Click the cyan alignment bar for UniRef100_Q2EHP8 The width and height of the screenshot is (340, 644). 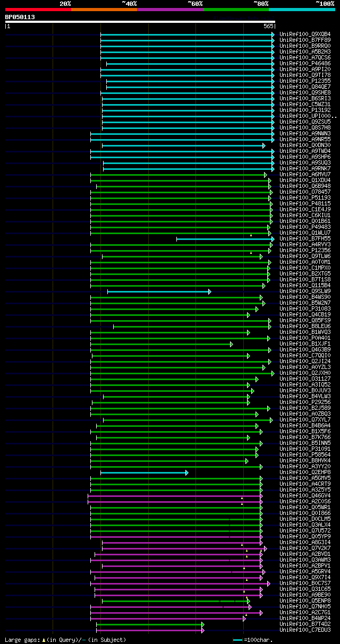[144, 473]
